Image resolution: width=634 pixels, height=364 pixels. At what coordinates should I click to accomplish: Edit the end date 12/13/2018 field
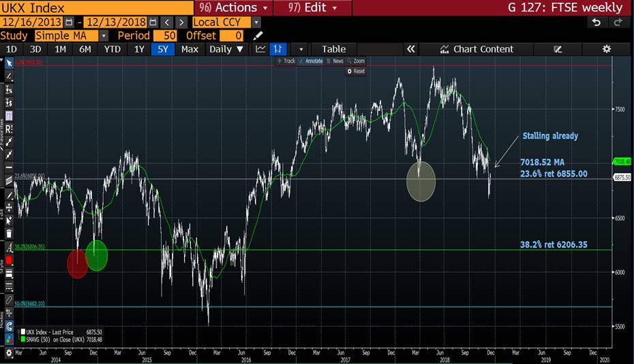pos(116,22)
